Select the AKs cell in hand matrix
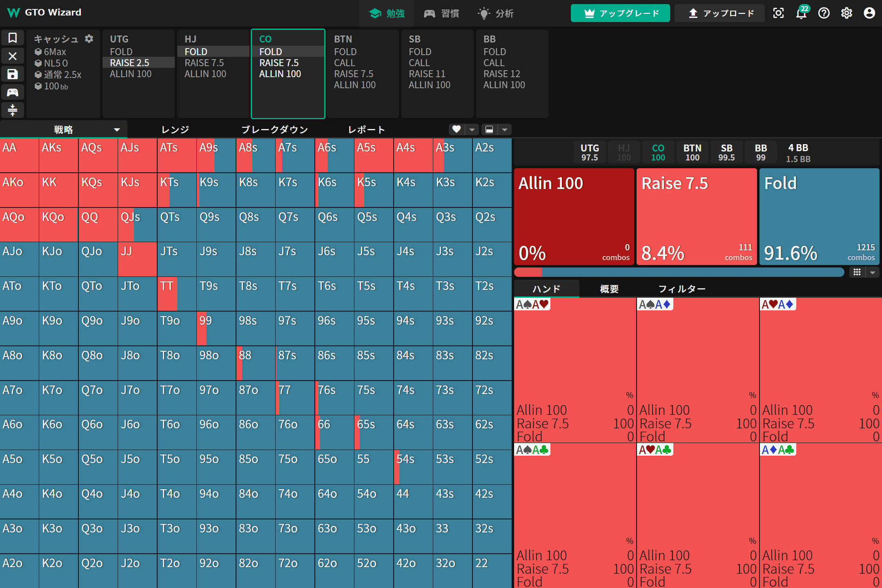 [58, 155]
